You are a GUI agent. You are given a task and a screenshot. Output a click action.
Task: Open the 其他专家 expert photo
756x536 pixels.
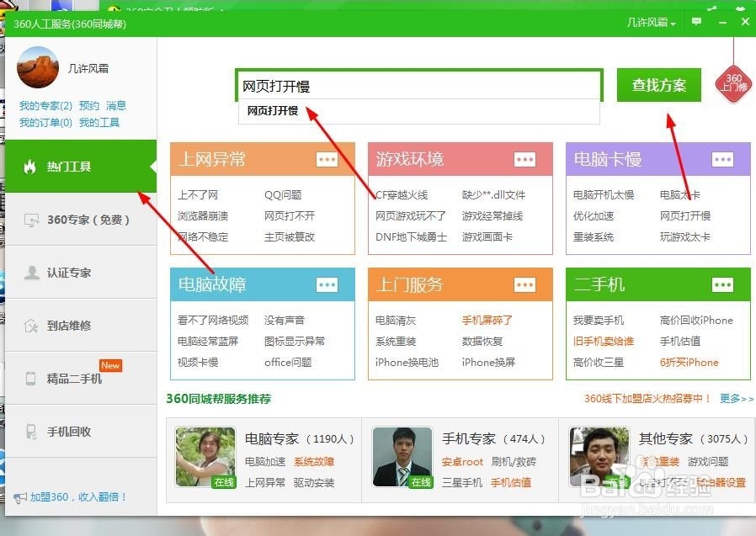(599, 457)
